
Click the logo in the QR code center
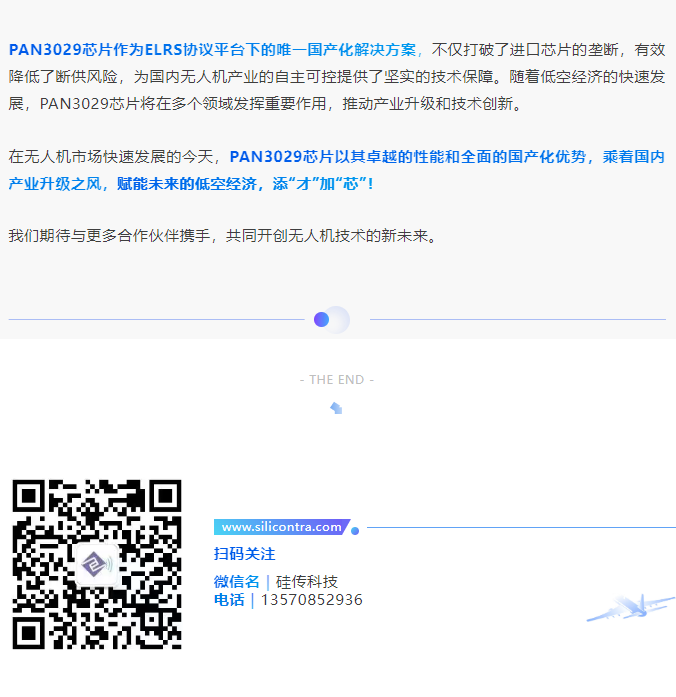[x=97, y=565]
